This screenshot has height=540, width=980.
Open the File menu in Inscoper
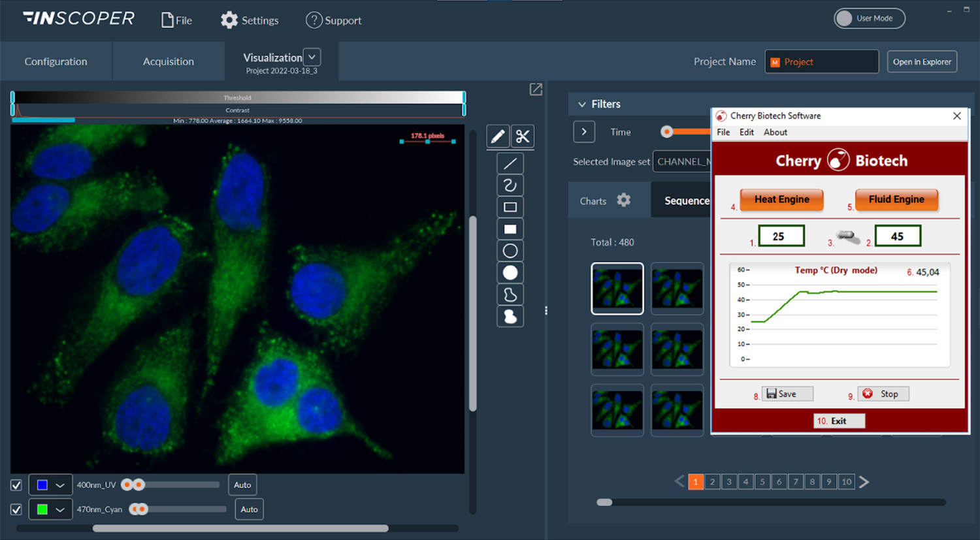click(x=176, y=20)
